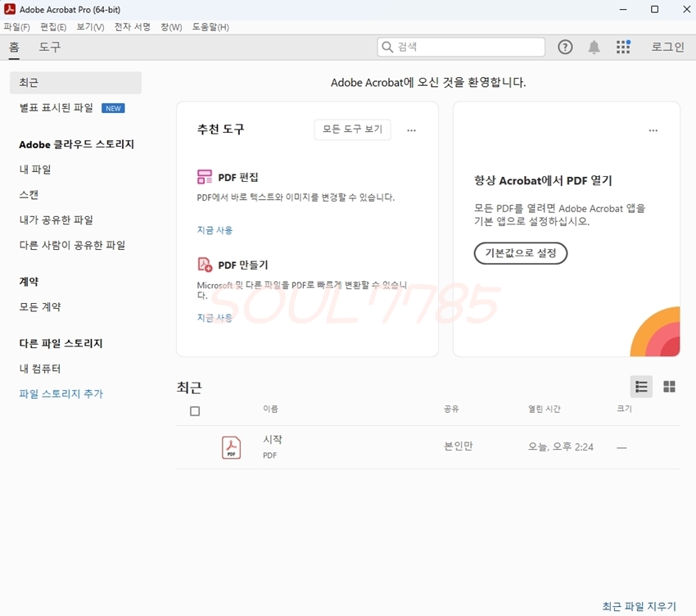Viewport: 696px width, 616px height.
Task: Open the notifications bell icon
Action: (594, 48)
